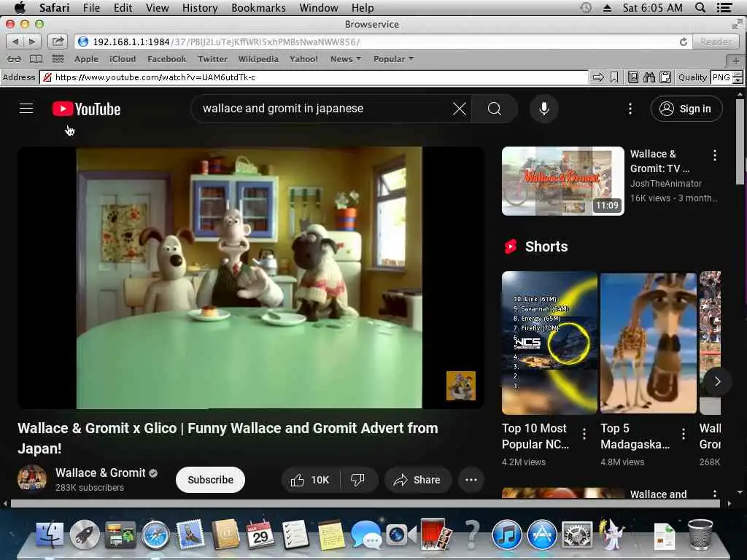747x560 pixels.
Task: Go back in Safari
Action: pyautogui.click(x=15, y=42)
